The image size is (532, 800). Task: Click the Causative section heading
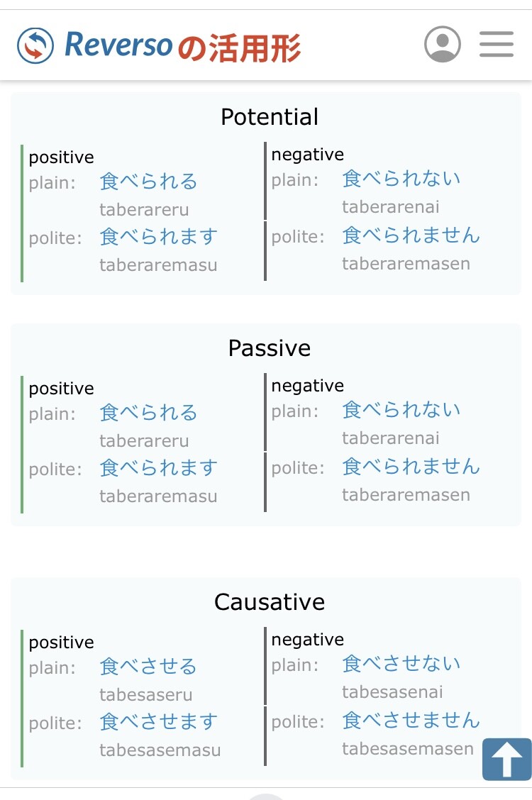pos(270,602)
